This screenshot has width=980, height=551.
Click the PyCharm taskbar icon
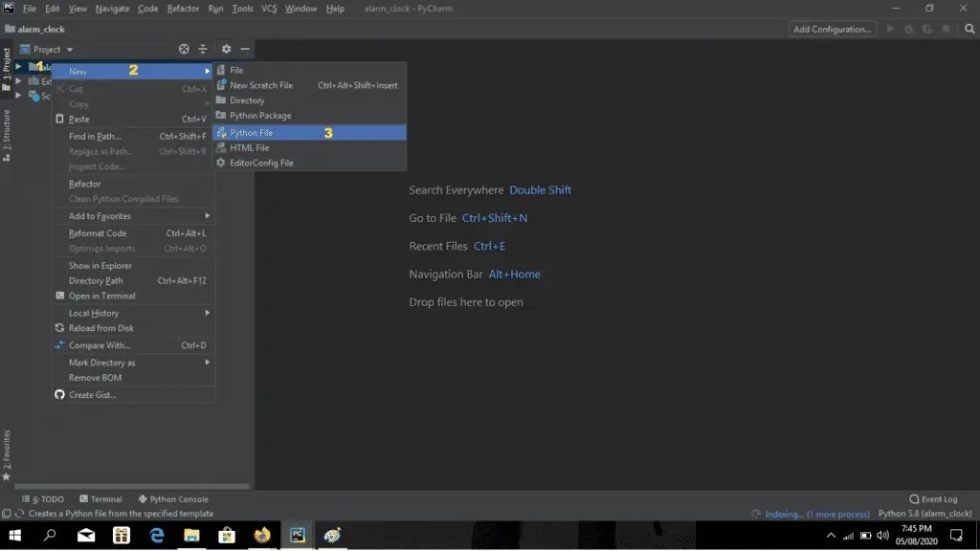pyautogui.click(x=297, y=537)
